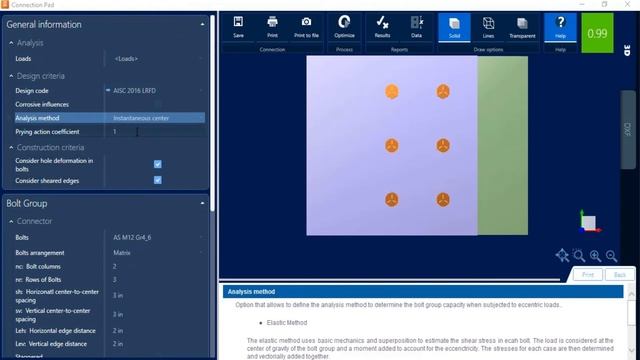The image size is (640, 360).
Task: Open the Help toolbar icon
Action: (x=560, y=27)
